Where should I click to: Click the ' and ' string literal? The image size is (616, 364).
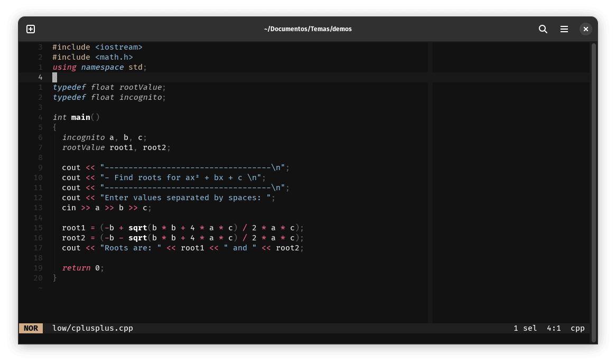(240, 248)
